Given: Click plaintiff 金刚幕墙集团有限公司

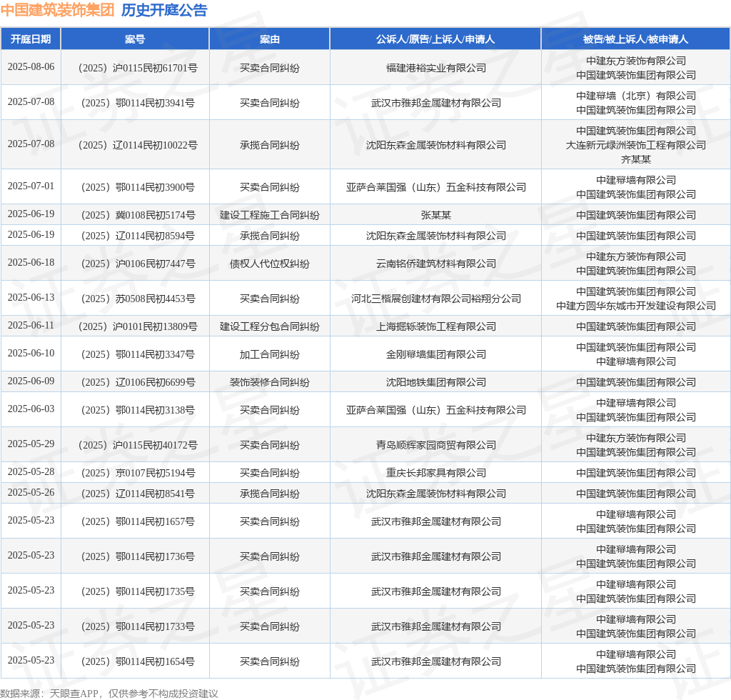Looking at the screenshot, I should [435, 354].
